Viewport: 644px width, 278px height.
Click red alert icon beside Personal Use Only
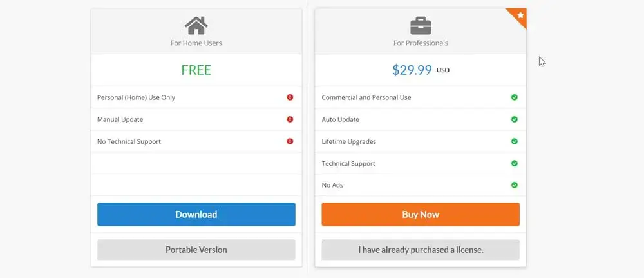pyautogui.click(x=290, y=97)
